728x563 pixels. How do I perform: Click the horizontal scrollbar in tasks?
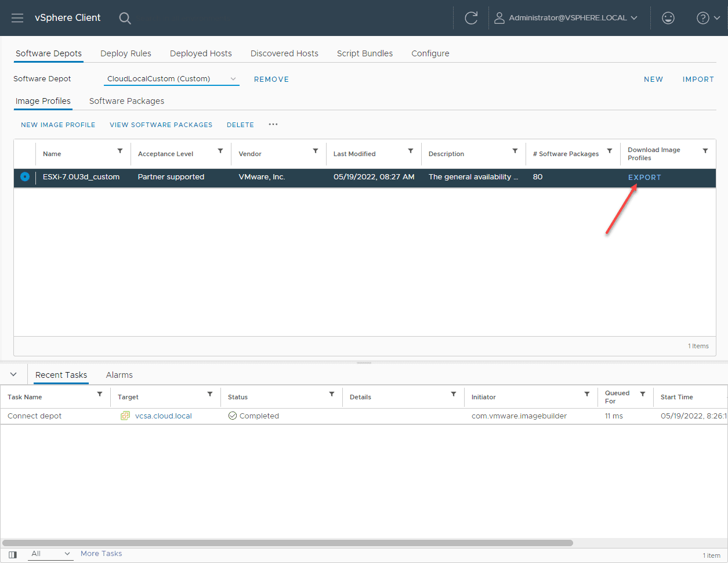287,543
